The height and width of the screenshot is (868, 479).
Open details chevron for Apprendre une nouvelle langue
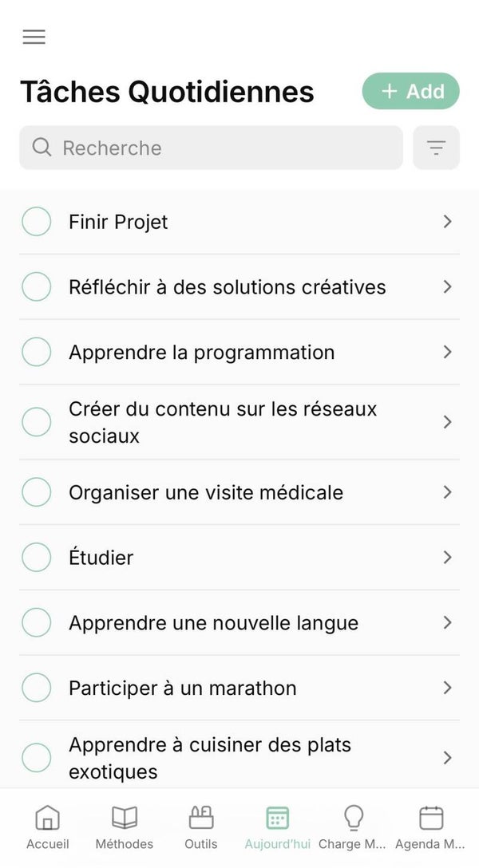[447, 622]
